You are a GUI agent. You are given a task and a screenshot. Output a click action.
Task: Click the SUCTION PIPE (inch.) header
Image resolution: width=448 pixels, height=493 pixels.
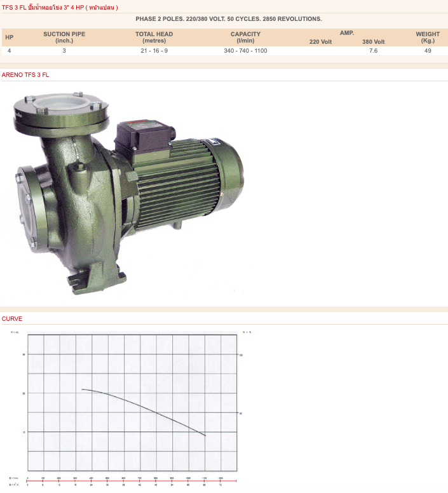64,37
